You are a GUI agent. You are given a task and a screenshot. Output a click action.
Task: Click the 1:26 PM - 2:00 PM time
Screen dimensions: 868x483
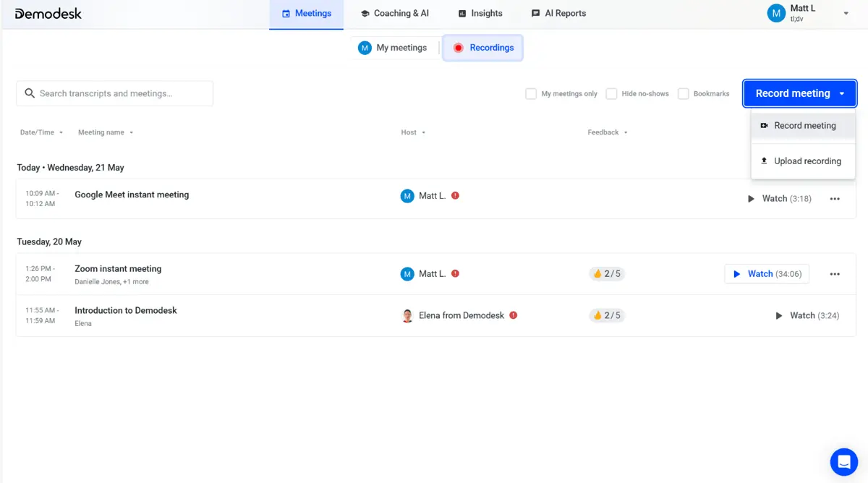point(40,274)
